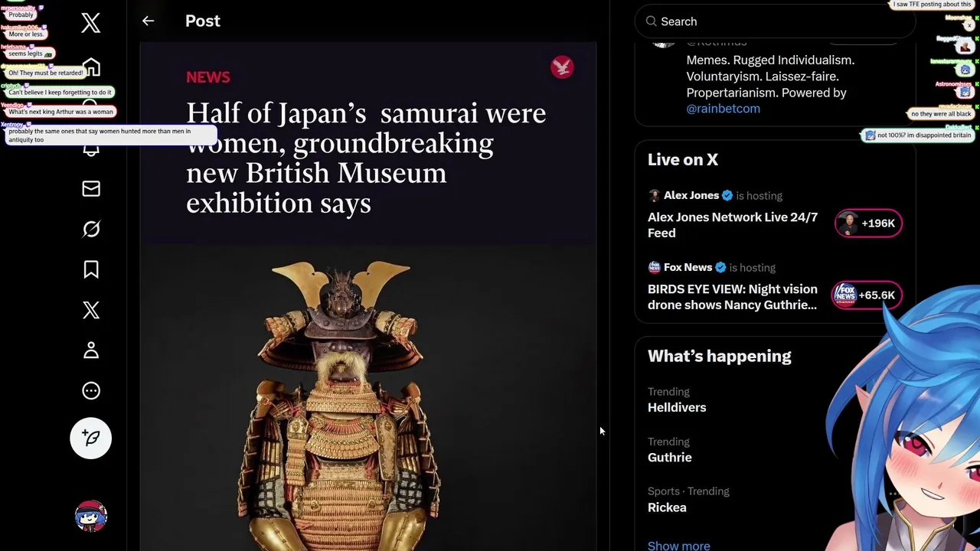
Task: Click Show more under What's happening
Action: 678,546
